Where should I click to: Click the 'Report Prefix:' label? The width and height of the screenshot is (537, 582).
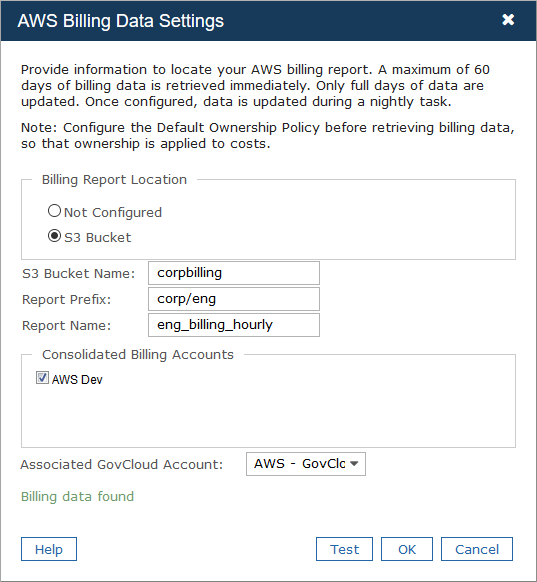[66, 300]
